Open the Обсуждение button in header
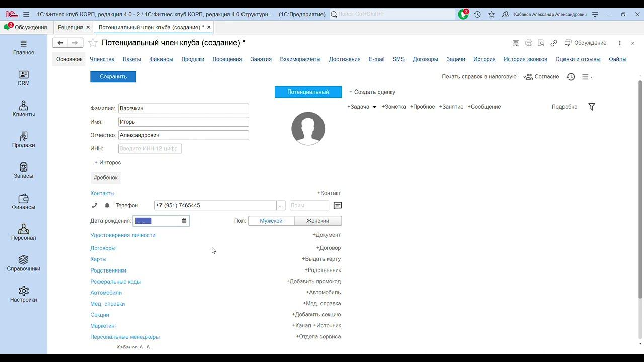Viewport: 644px width, 362px height. pos(586,43)
